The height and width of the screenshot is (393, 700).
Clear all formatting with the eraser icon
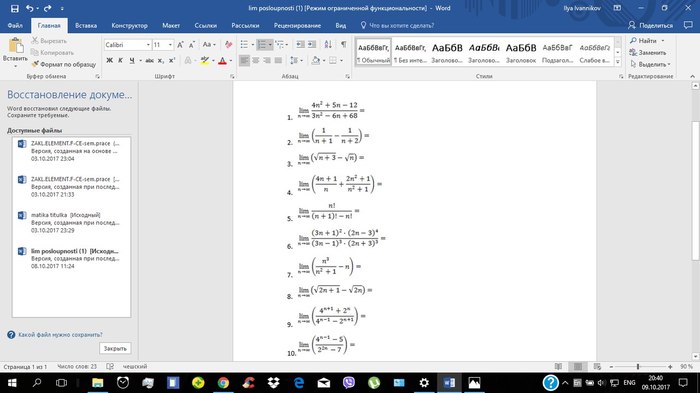point(229,45)
